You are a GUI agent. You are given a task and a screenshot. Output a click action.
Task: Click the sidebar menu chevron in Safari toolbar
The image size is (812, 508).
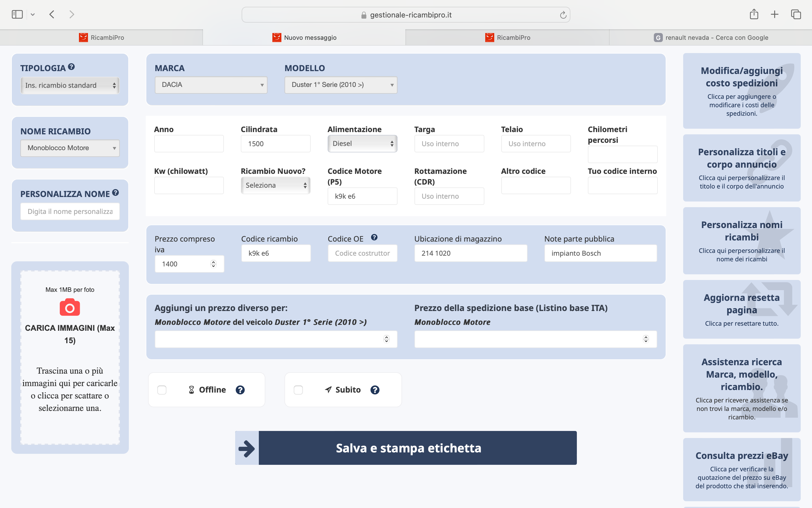coord(32,14)
